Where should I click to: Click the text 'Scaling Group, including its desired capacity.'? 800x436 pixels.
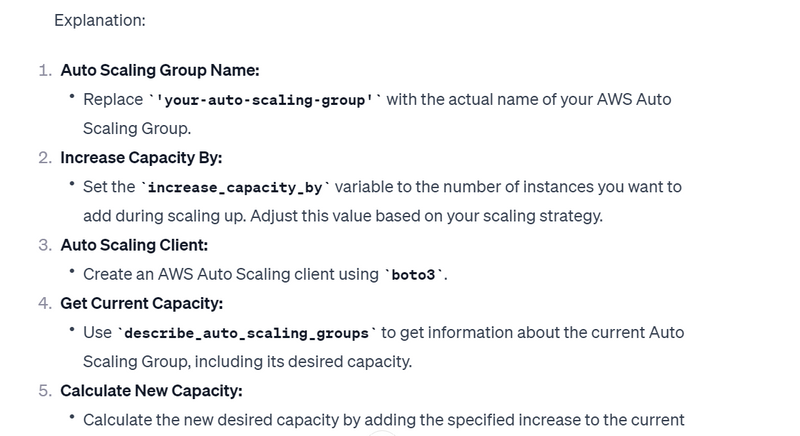(x=247, y=362)
